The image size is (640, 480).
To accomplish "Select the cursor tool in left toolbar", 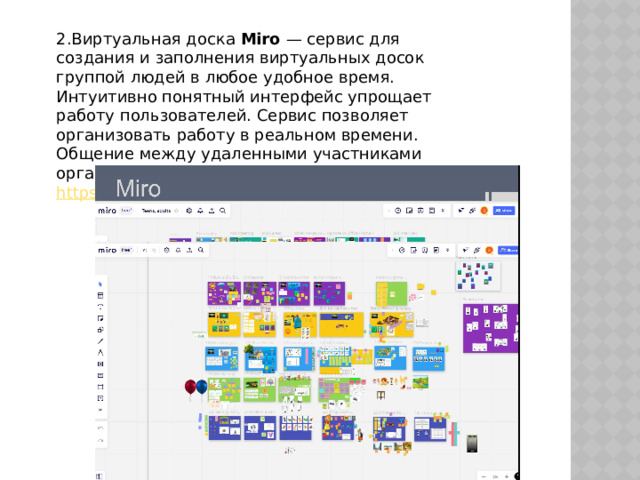I will point(100,284).
